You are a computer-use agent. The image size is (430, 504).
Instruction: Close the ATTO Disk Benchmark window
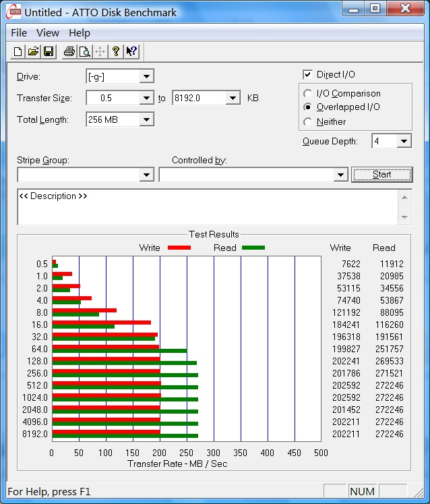click(406, 9)
